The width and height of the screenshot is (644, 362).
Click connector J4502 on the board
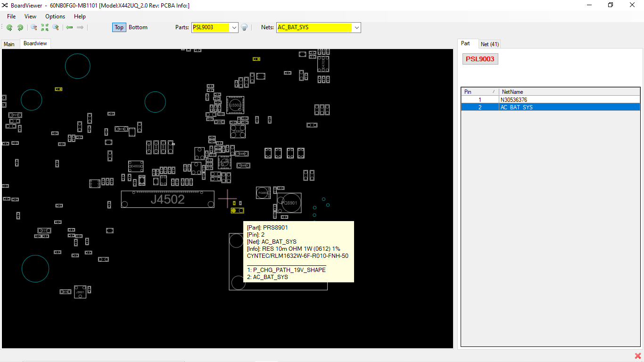[167, 199]
